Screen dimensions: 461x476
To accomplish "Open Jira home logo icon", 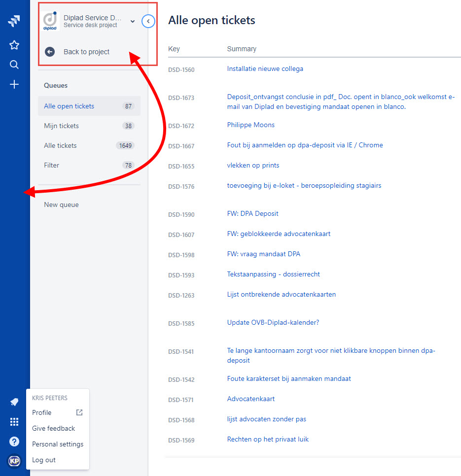I will click(x=14, y=21).
